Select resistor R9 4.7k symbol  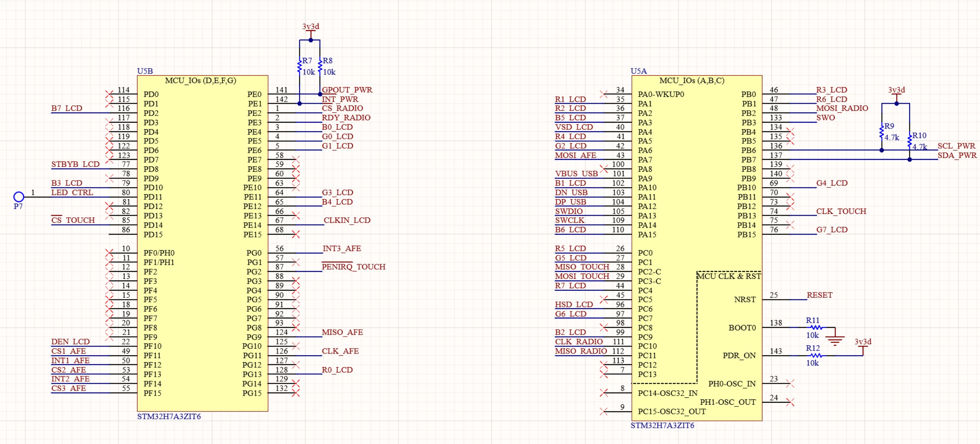point(882,132)
